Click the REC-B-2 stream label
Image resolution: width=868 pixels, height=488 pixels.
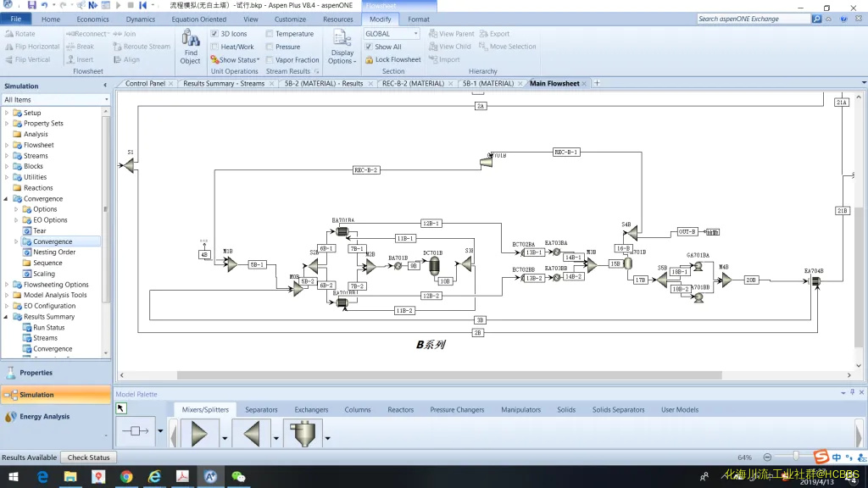coord(366,169)
